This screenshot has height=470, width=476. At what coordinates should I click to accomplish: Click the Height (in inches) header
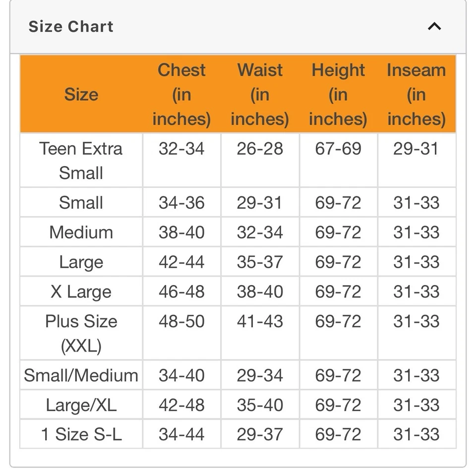[338, 94]
